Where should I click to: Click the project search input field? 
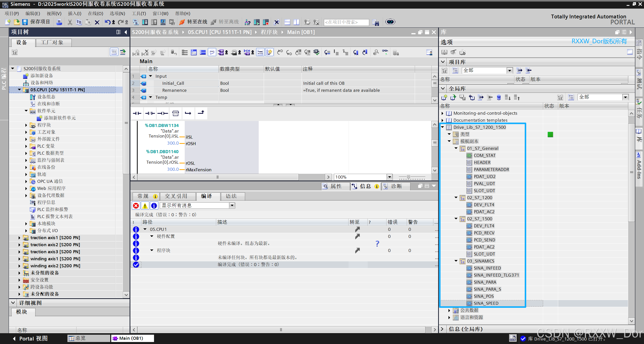346,22
